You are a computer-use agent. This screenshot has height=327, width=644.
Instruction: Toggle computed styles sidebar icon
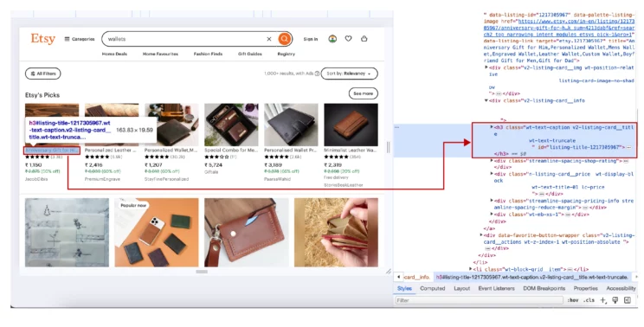628,300
